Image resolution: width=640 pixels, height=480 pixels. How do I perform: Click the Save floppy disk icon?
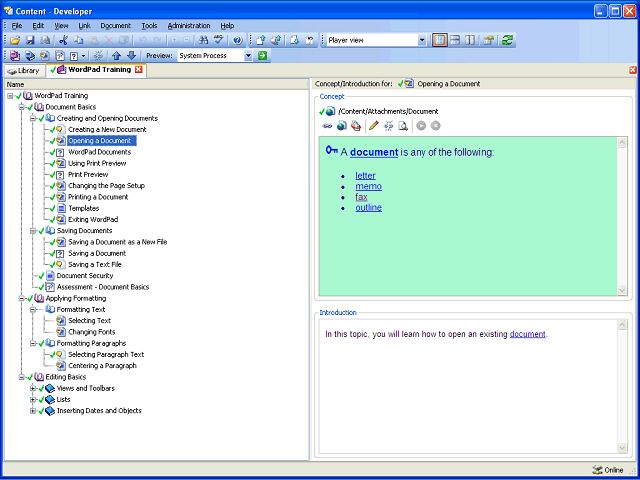pos(30,40)
